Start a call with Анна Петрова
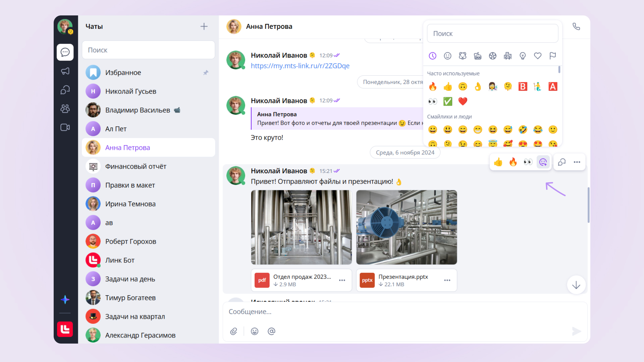This screenshot has height=362, width=644. pyautogui.click(x=576, y=26)
